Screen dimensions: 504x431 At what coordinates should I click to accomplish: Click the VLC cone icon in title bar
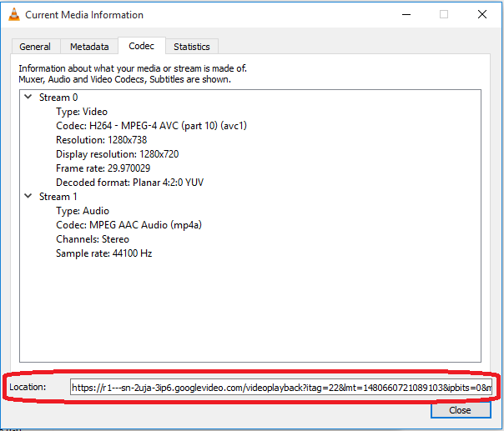14,14
